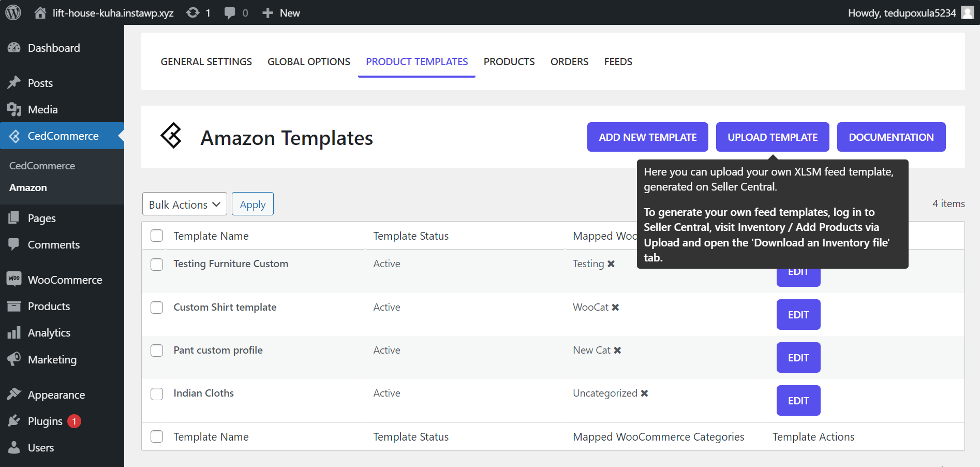The height and width of the screenshot is (467, 980).
Task: Open CedCommerce submenu link
Action: point(42,166)
